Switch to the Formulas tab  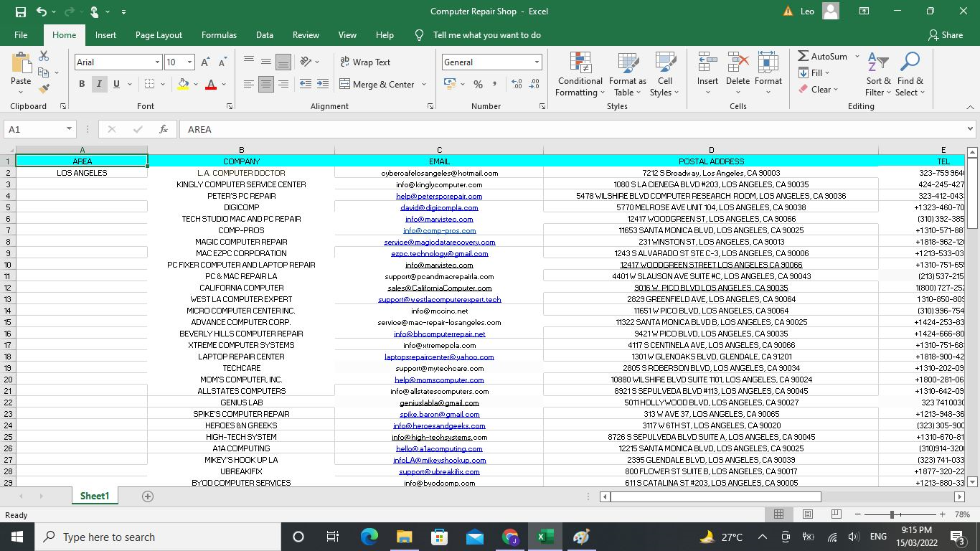[219, 34]
